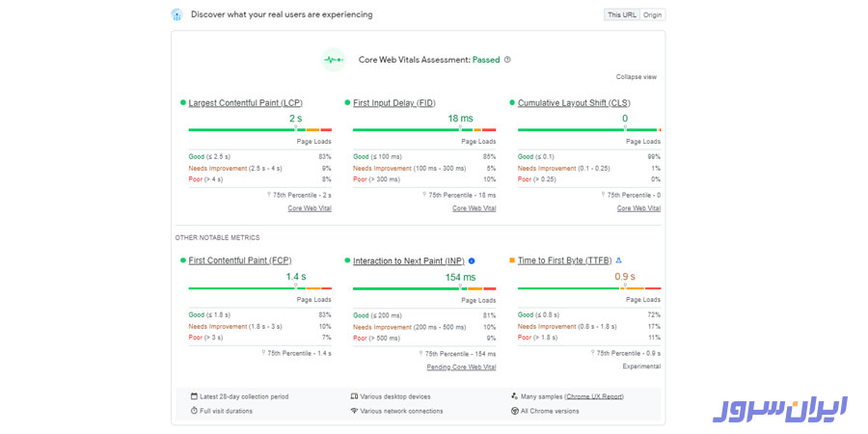Click the Core Web Vitals pulse icon
The width and height of the screenshot is (868, 434).
334,60
